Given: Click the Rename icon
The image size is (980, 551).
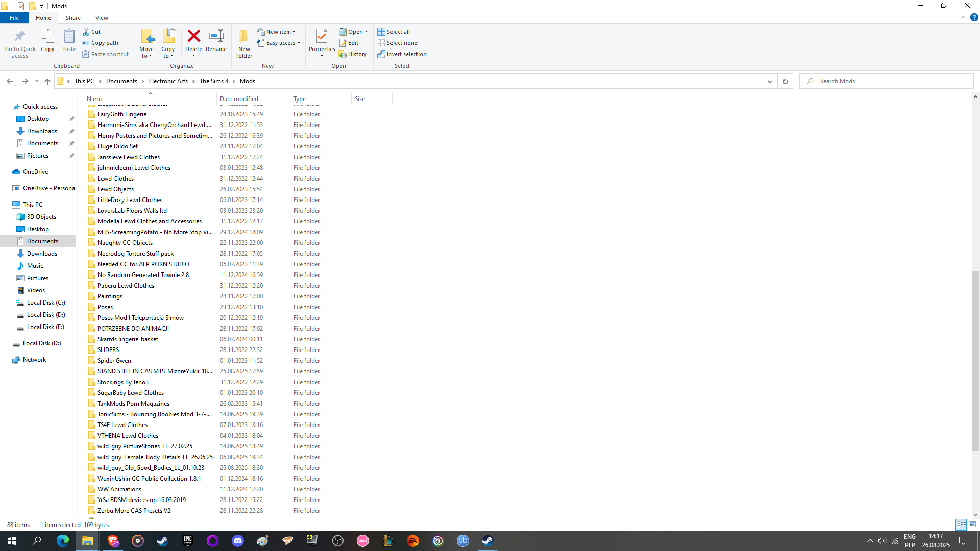Looking at the screenshot, I should pos(216,36).
